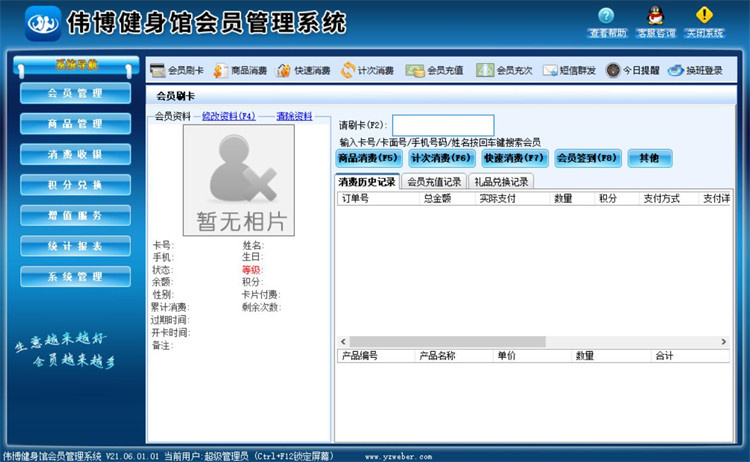Switch to the 消费历史记录 tab

pyautogui.click(x=367, y=182)
